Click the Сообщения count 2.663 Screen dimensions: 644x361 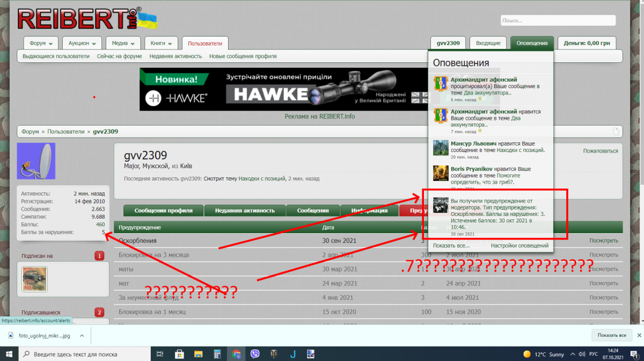click(x=98, y=208)
